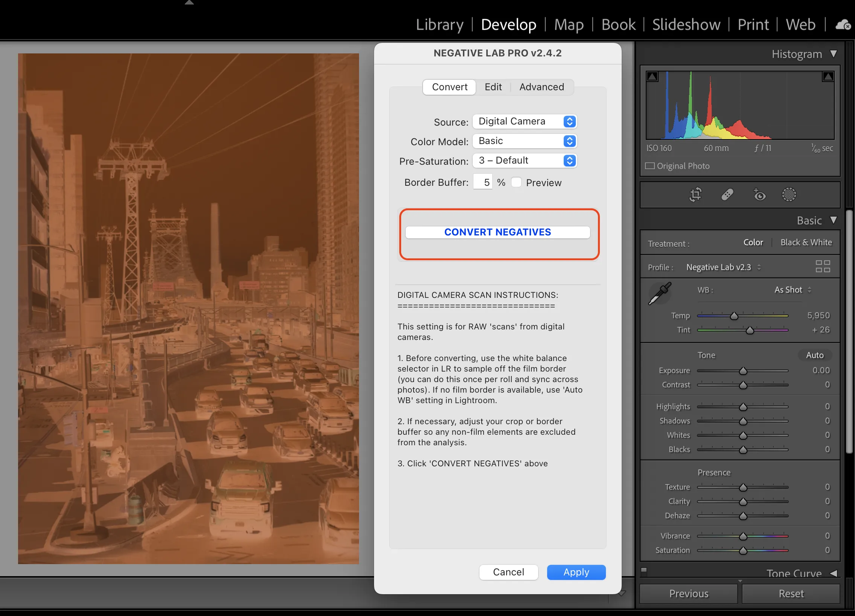The height and width of the screenshot is (616, 855).
Task: Click the Tint slider handle
Action: (x=750, y=330)
